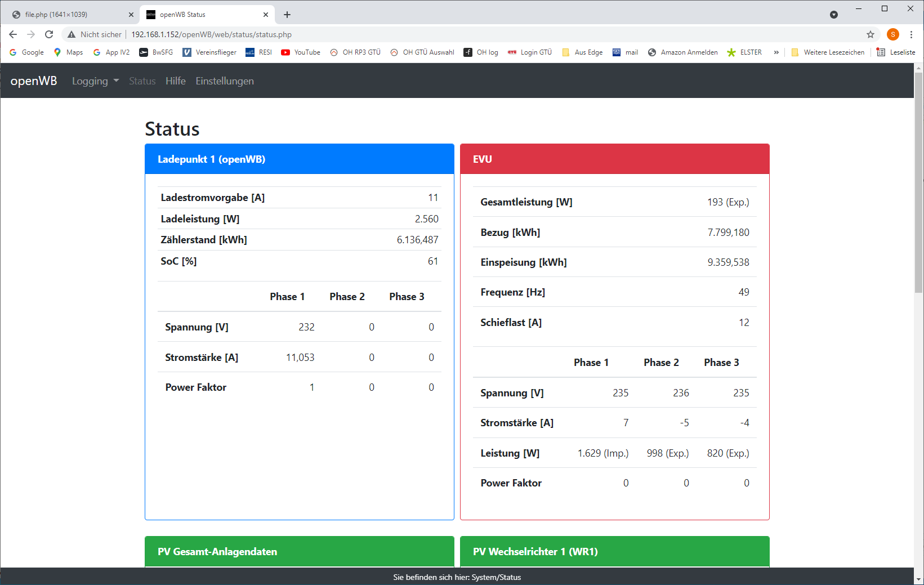Select the Schieflast [A] label
This screenshot has width=924, height=585.
tap(511, 323)
